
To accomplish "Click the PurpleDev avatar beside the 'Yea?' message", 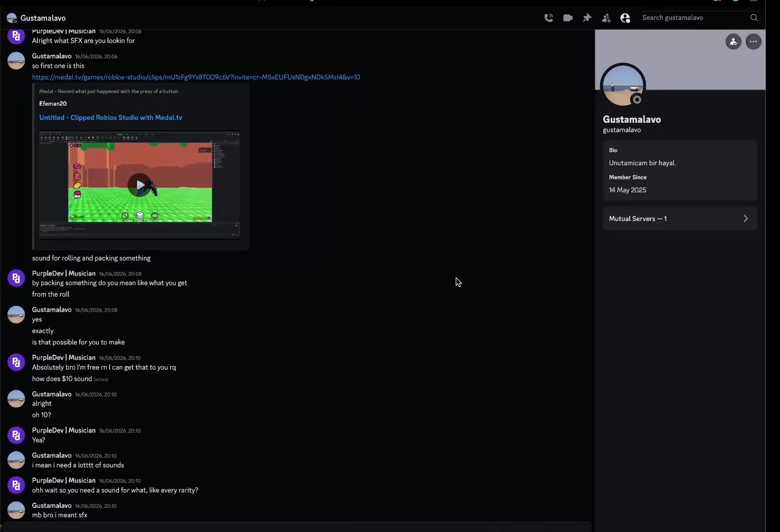I will pos(16,435).
